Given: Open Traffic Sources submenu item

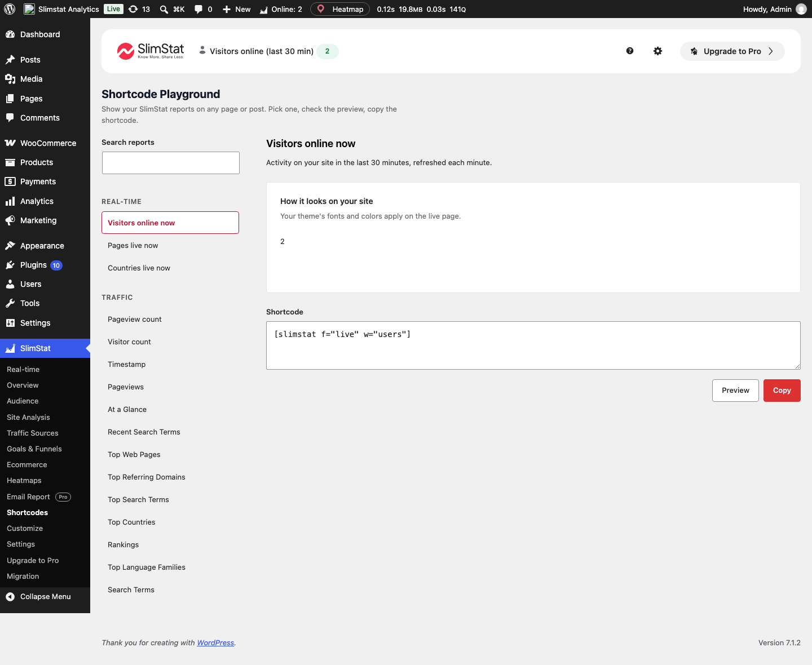Looking at the screenshot, I should [33, 433].
